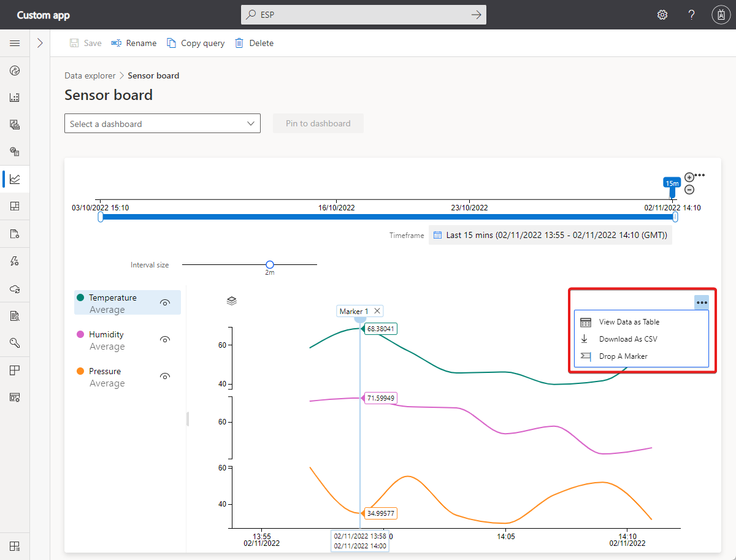The height and width of the screenshot is (560, 736).
Task: Click the Interval size slider handle
Action: [x=270, y=264]
